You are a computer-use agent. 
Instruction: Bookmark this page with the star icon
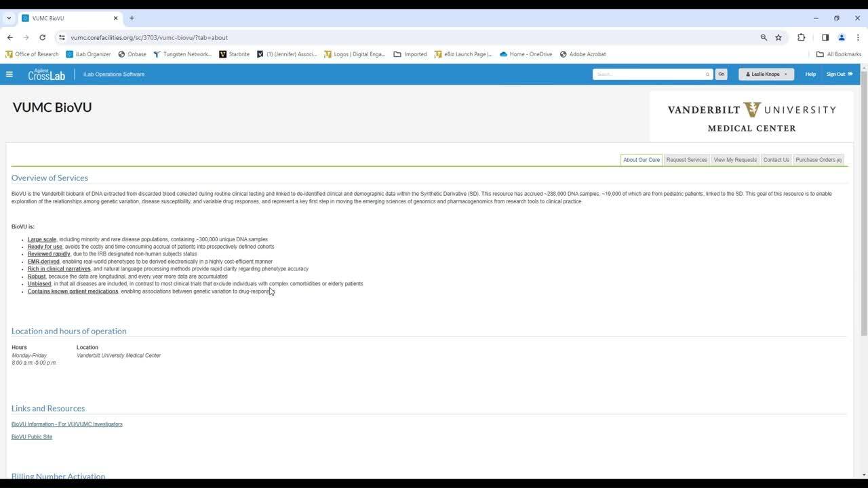pos(778,38)
